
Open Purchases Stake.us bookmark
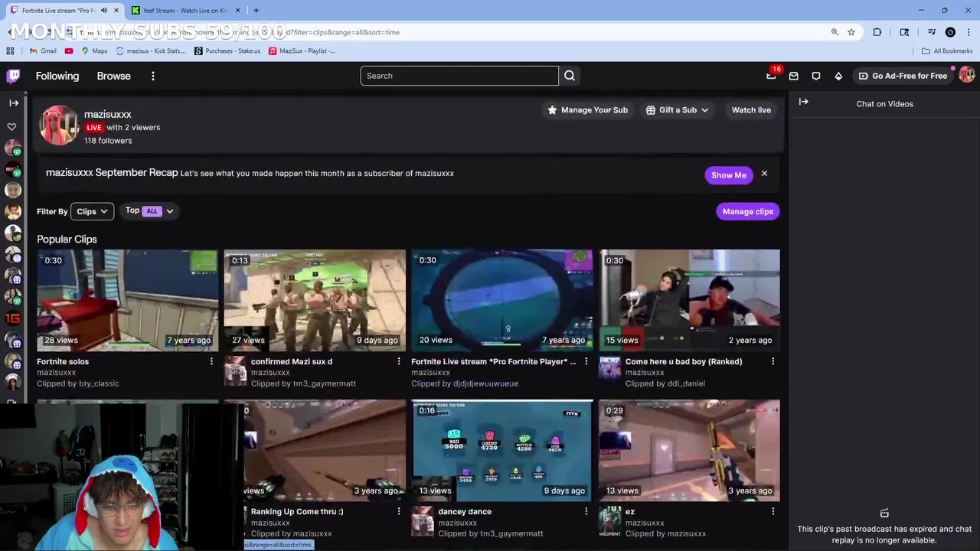pos(227,51)
